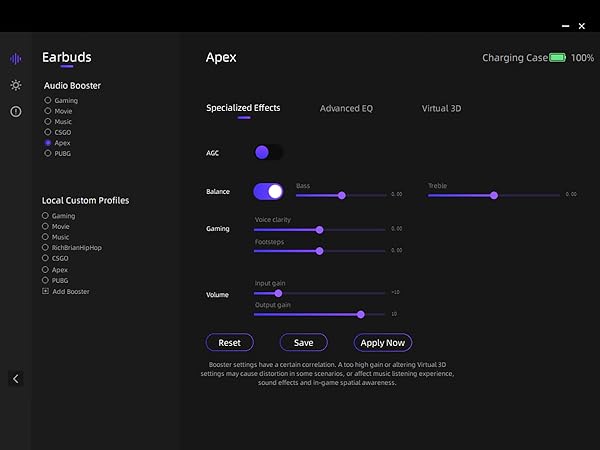Screen dimensions: 600x450
Task: Click the plus icon beside Add Booster
Action: point(45,291)
